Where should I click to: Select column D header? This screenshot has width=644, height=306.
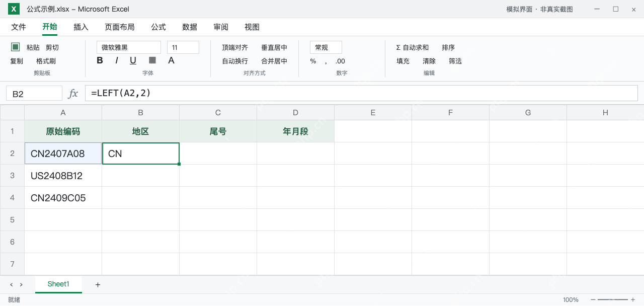click(296, 113)
